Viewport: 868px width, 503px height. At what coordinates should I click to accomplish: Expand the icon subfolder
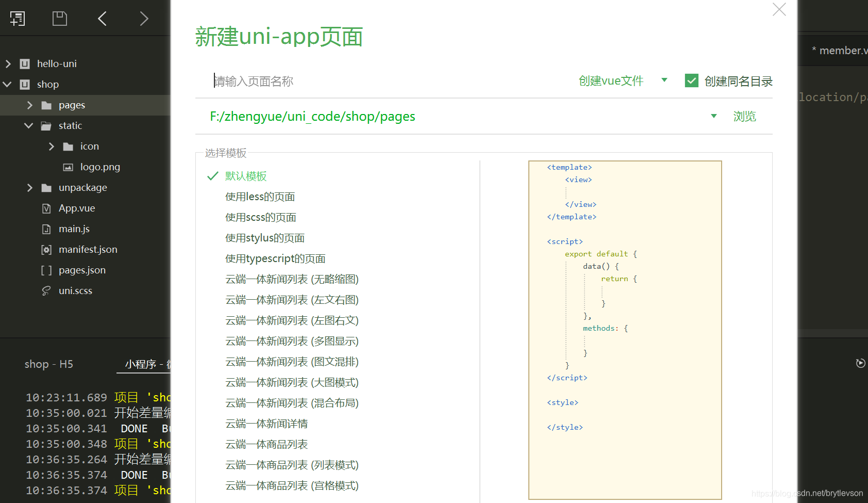click(51, 147)
